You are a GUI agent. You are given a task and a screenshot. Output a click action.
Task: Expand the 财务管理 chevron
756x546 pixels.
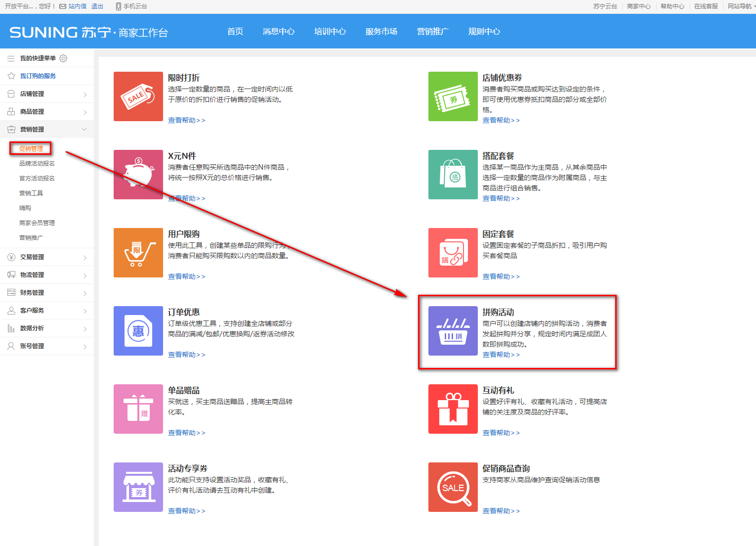pyautogui.click(x=85, y=293)
